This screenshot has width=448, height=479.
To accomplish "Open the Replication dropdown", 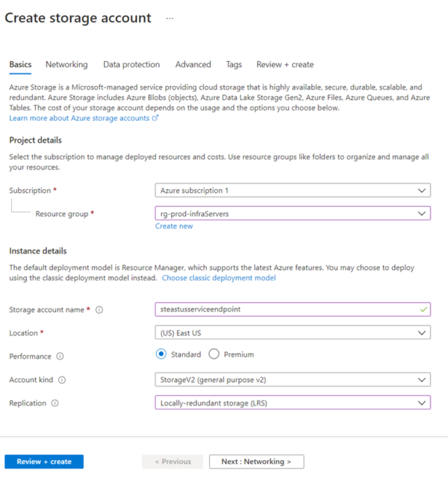I will (293, 403).
